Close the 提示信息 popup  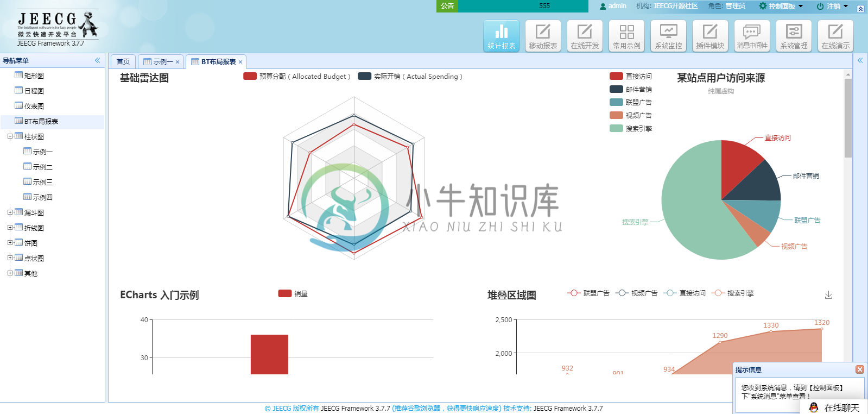click(x=860, y=369)
